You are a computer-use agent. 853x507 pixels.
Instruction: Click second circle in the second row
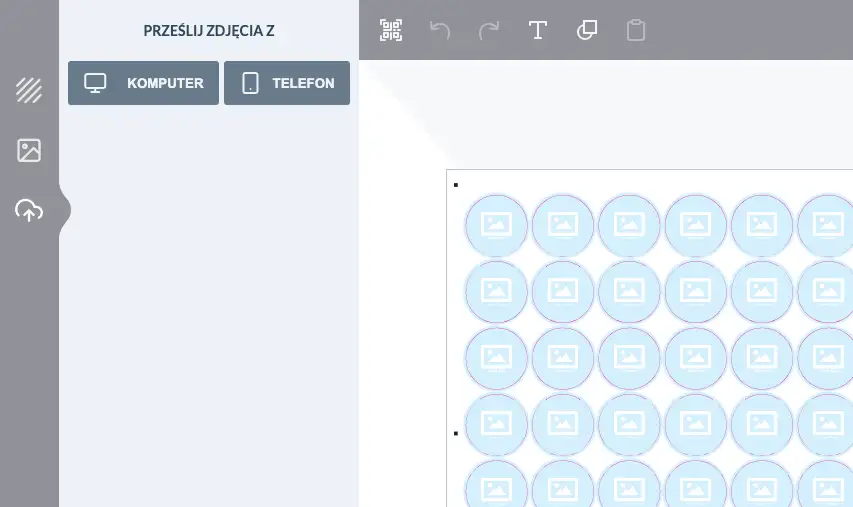563,292
